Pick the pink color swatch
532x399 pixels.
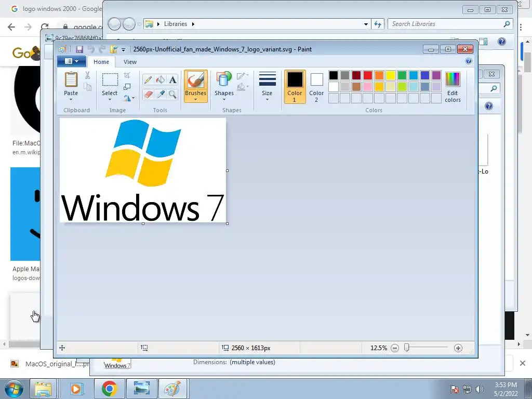368,87
